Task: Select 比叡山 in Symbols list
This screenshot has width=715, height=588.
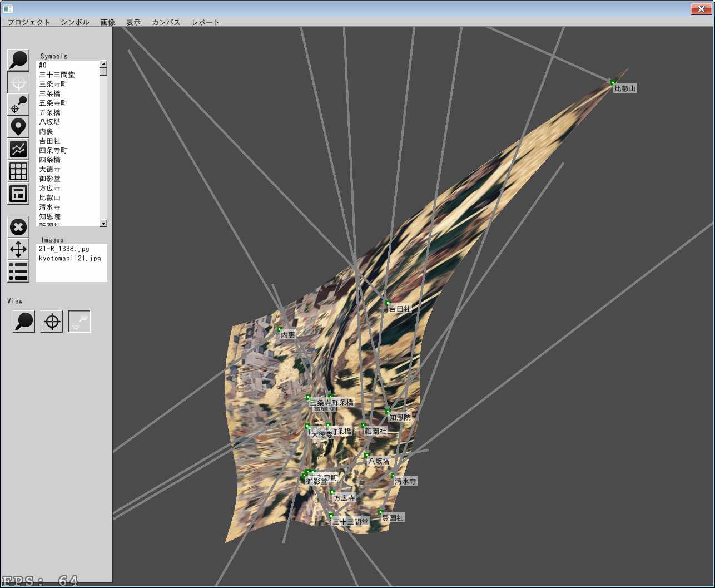Action: pyautogui.click(x=67, y=197)
